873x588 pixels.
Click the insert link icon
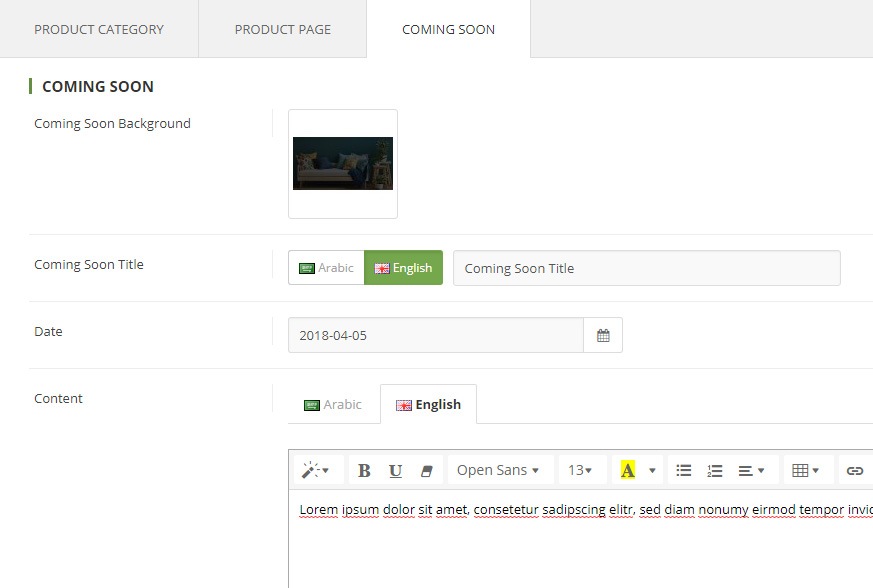[855, 471]
